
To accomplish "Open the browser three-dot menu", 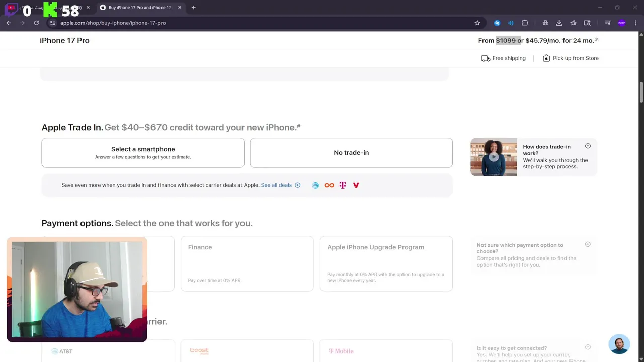I will click(636, 23).
